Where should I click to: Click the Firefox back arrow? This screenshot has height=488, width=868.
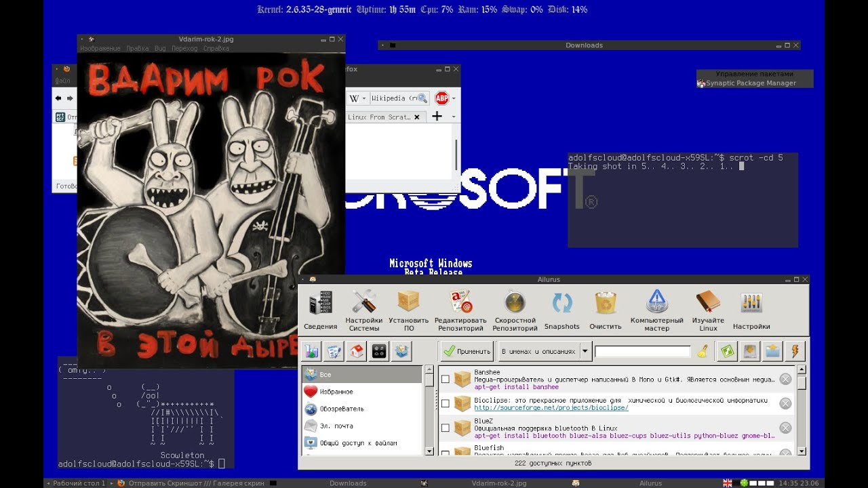click(58, 98)
